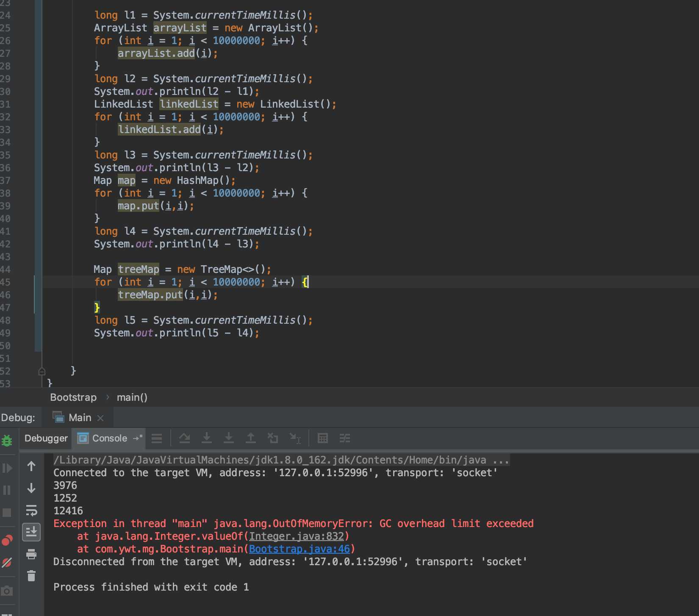Open the View Breakpoints red circles icon
This screenshot has width=699, height=616.
click(x=7, y=540)
